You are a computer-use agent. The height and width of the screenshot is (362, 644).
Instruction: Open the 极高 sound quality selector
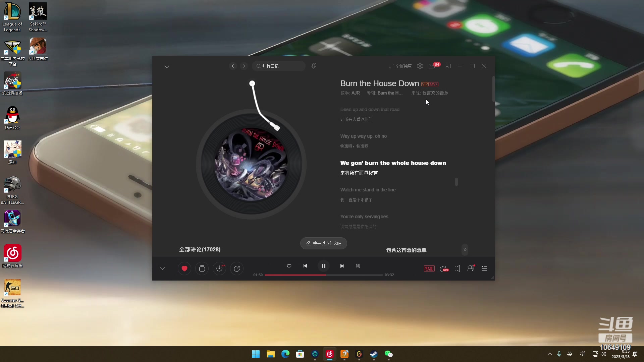click(429, 268)
